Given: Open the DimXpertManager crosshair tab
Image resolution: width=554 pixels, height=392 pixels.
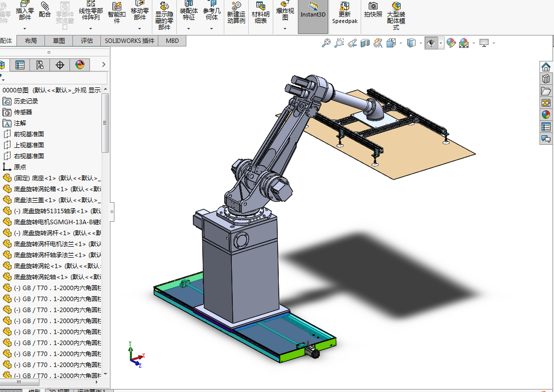Looking at the screenshot, I should click(60, 65).
